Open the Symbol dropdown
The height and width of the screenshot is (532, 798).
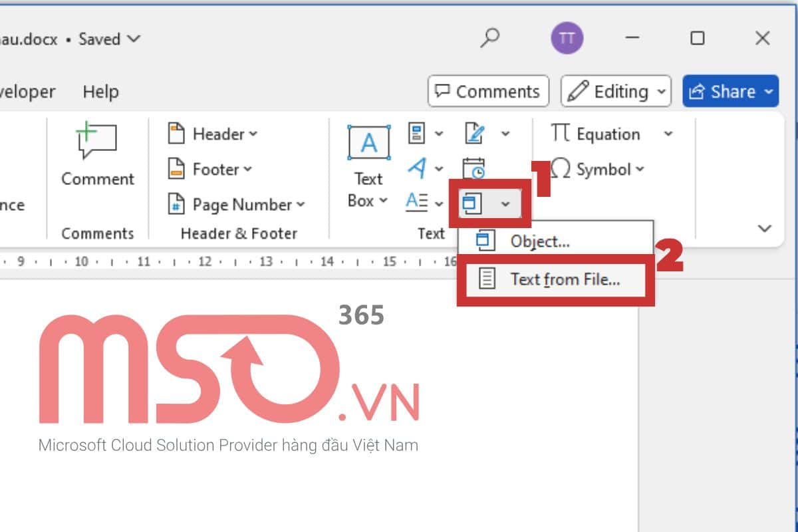(598, 169)
